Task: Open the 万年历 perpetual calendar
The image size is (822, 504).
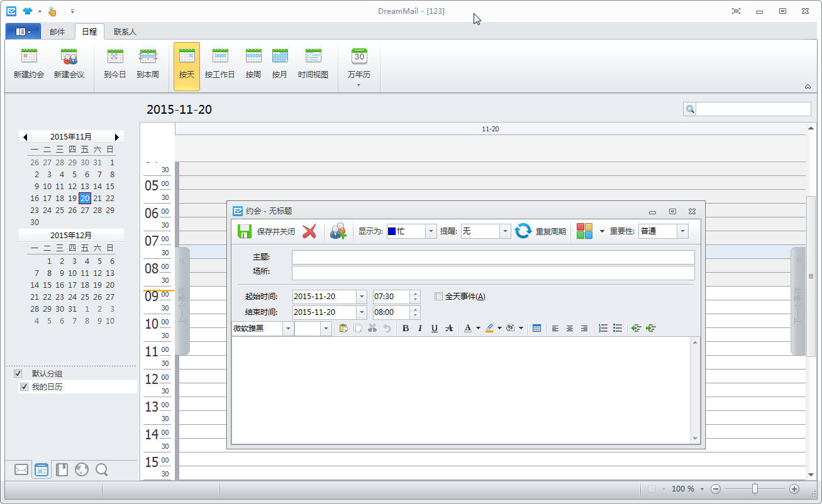Action: (x=359, y=65)
